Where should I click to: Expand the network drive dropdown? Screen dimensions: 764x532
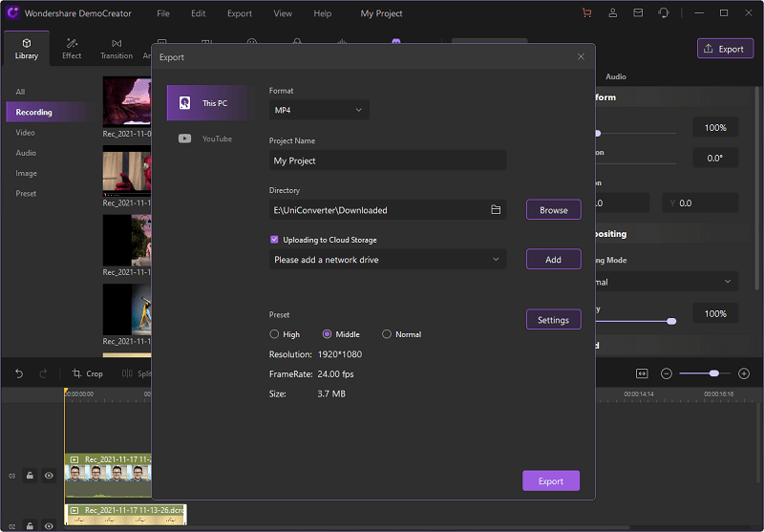pyautogui.click(x=388, y=260)
